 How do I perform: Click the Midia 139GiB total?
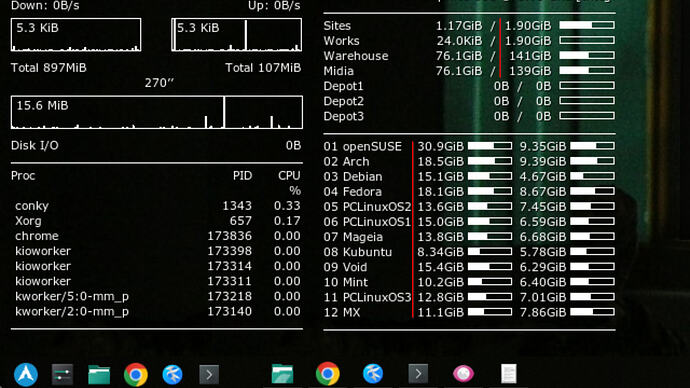(x=530, y=71)
